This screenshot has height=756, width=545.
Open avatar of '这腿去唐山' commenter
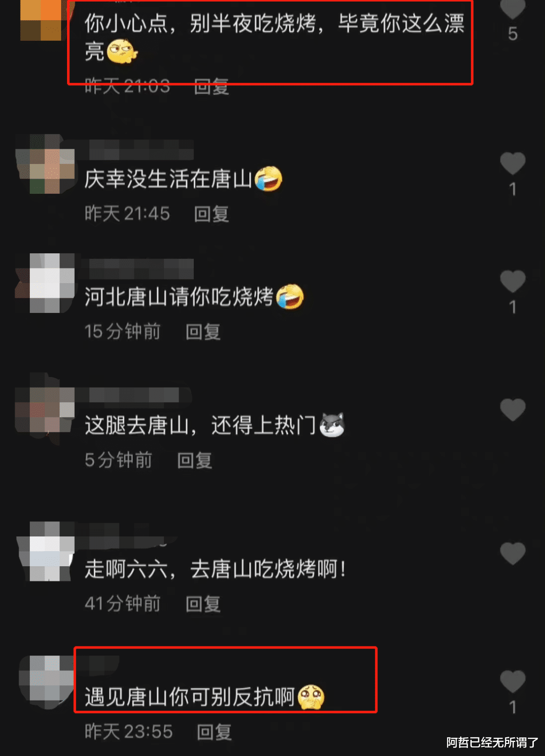(45, 409)
